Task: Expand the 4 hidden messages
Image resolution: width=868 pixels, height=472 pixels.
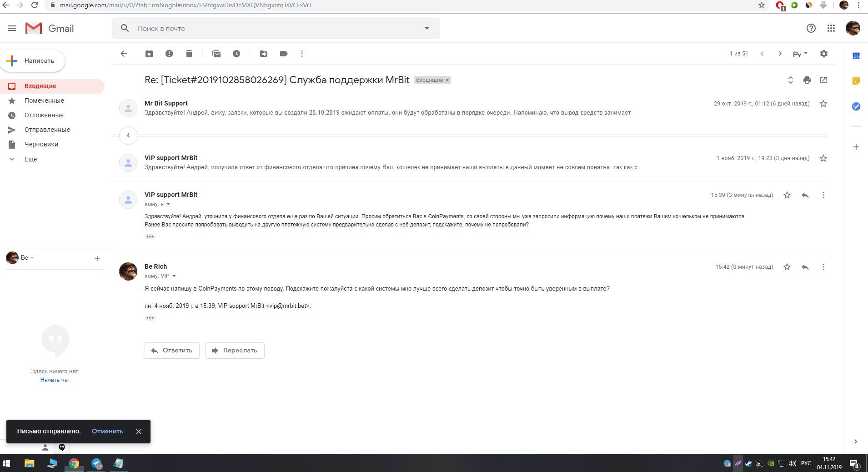Action: pyautogui.click(x=128, y=136)
